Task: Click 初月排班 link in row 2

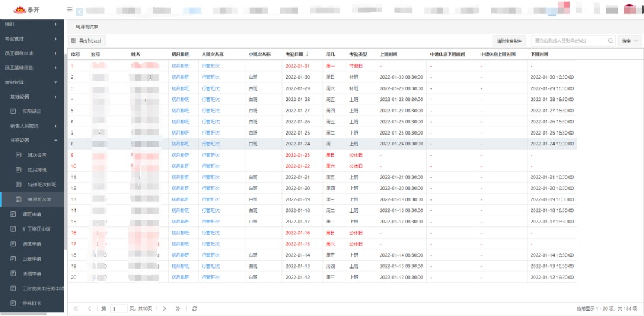Action: click(x=180, y=77)
